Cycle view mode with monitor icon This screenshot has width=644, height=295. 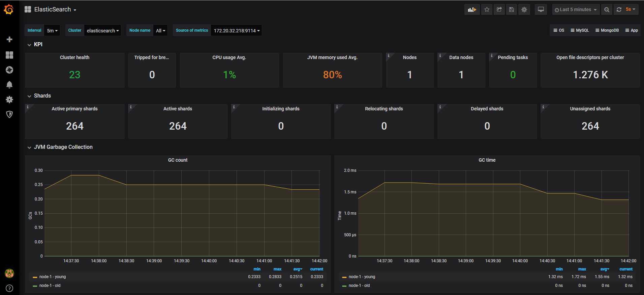(541, 9)
